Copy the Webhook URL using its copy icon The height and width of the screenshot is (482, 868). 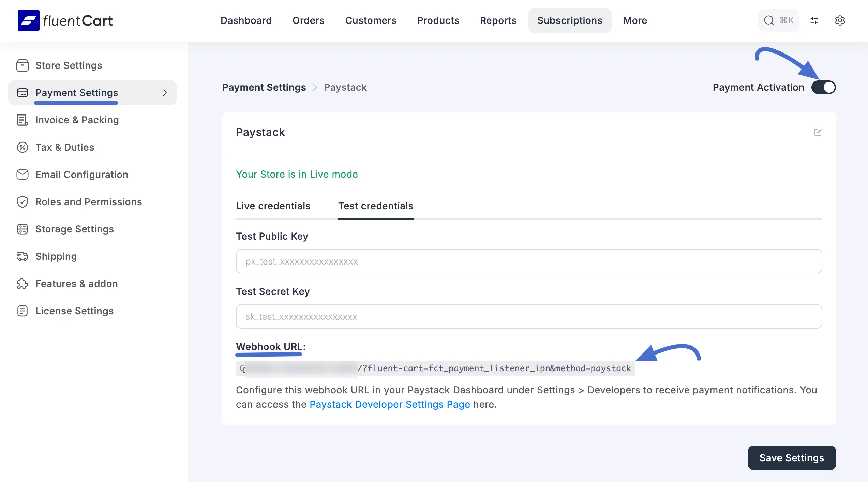click(243, 368)
